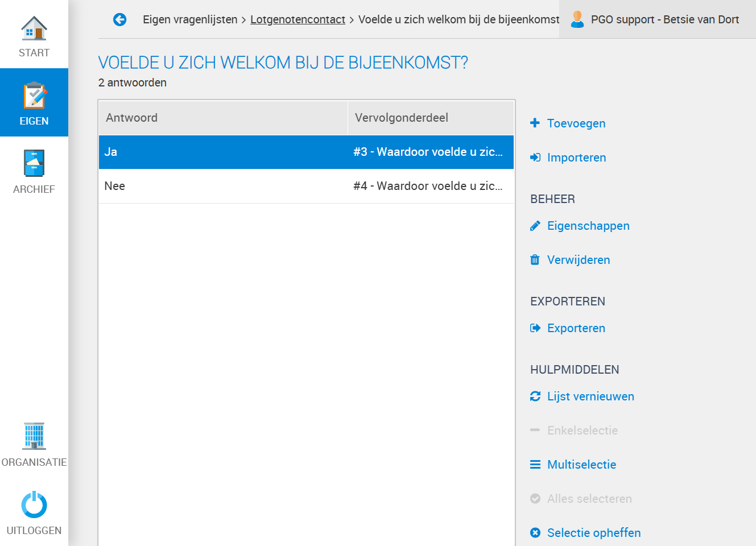The image size is (756, 546).
Task: Click the Toevoegen link
Action: 576,123
